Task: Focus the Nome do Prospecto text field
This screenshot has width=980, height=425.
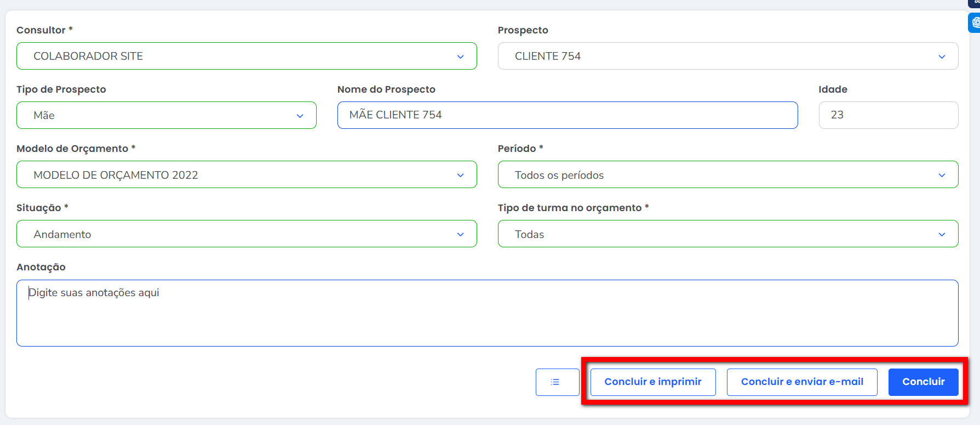Action: tap(567, 115)
